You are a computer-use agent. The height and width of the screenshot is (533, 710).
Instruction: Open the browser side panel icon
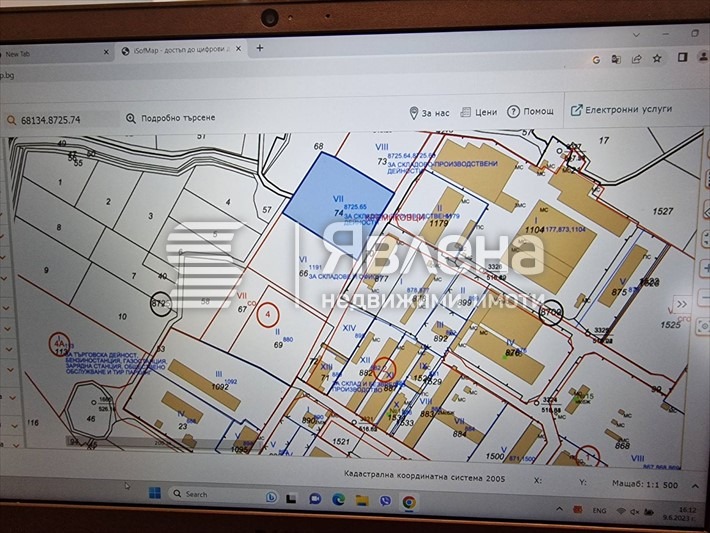tap(682, 57)
